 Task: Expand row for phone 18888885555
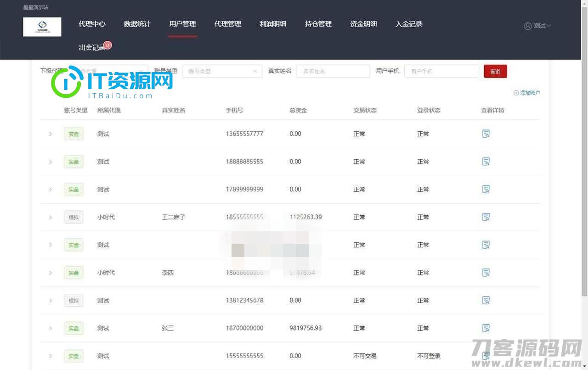click(51, 162)
